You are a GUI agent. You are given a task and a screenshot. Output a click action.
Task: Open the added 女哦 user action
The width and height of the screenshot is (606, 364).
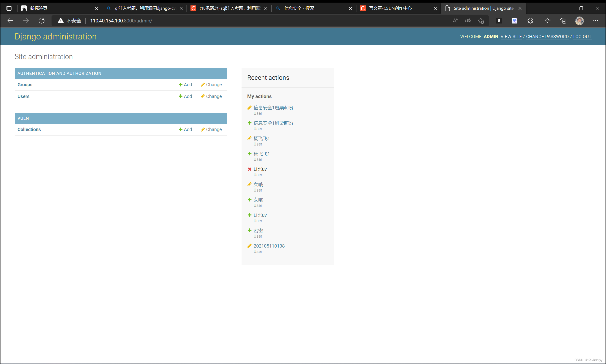click(258, 200)
